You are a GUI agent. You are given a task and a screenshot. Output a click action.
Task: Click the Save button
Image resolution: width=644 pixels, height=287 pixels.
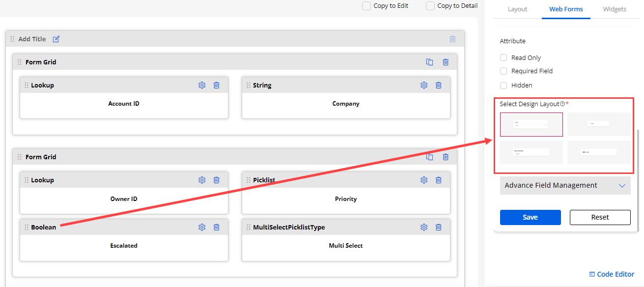[530, 217]
